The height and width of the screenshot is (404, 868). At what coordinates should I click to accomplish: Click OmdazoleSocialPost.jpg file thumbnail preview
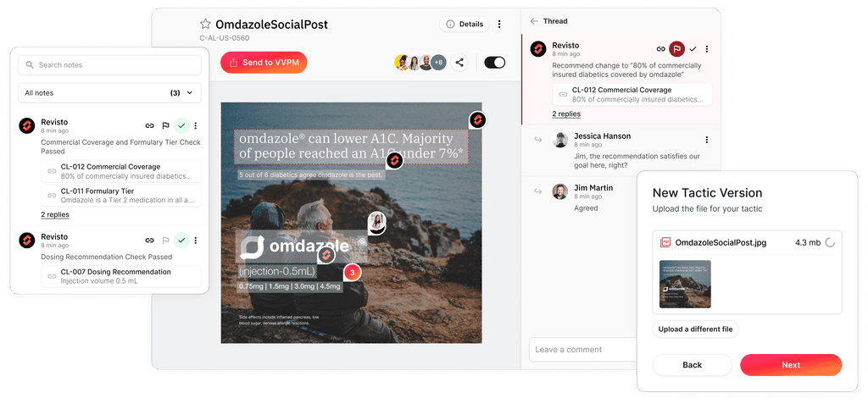(685, 284)
